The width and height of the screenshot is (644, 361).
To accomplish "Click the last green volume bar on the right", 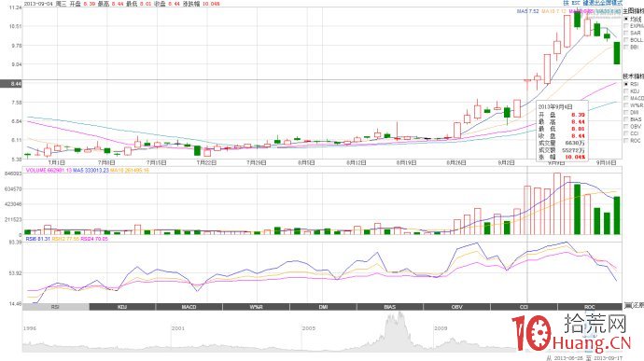I will [x=617, y=215].
